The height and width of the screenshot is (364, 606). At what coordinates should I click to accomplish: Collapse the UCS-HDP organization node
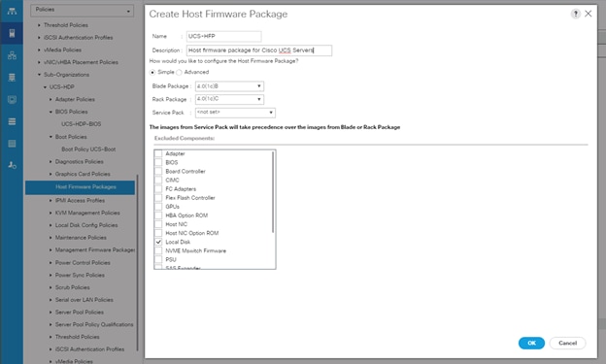[45, 87]
